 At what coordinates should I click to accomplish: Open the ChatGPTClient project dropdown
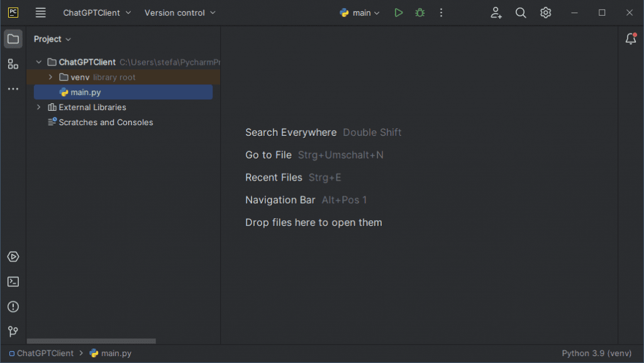pos(97,13)
